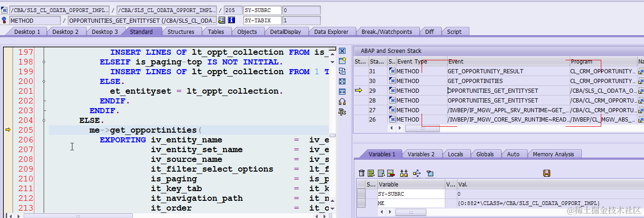Click the Program column header in the stack table

coord(603,61)
